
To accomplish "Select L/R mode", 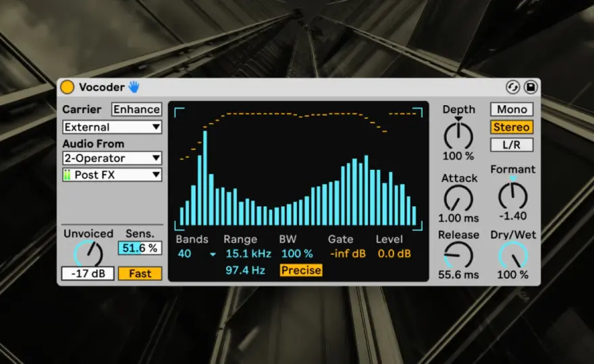I will pyautogui.click(x=512, y=145).
